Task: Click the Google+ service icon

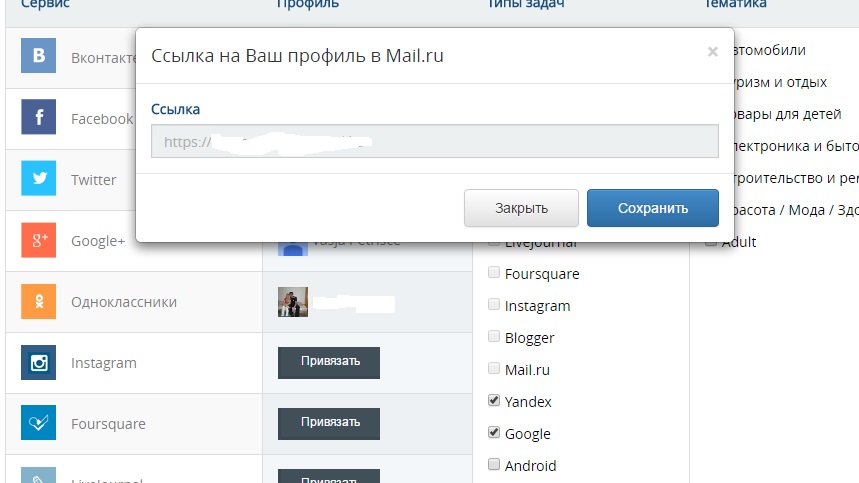Action: tap(38, 240)
